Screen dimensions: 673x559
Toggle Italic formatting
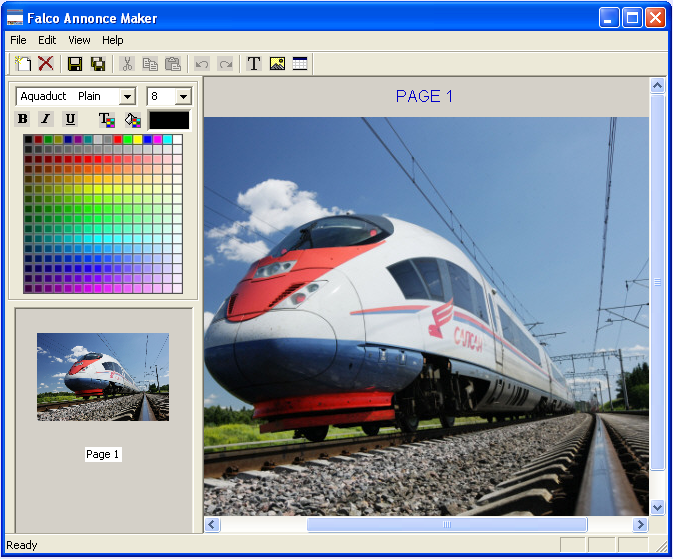pyautogui.click(x=46, y=119)
